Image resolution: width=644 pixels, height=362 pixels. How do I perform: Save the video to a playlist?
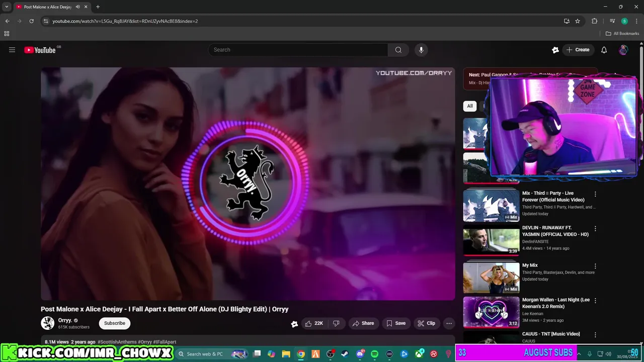[x=396, y=323]
